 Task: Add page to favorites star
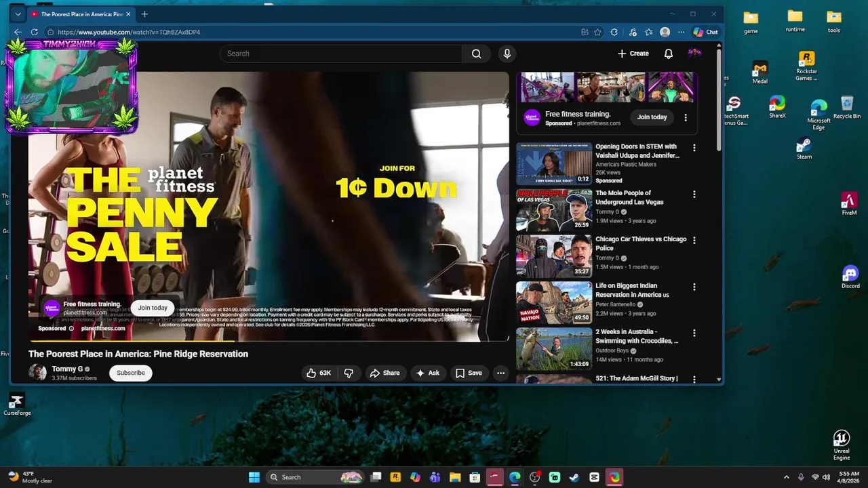pyautogui.click(x=597, y=32)
